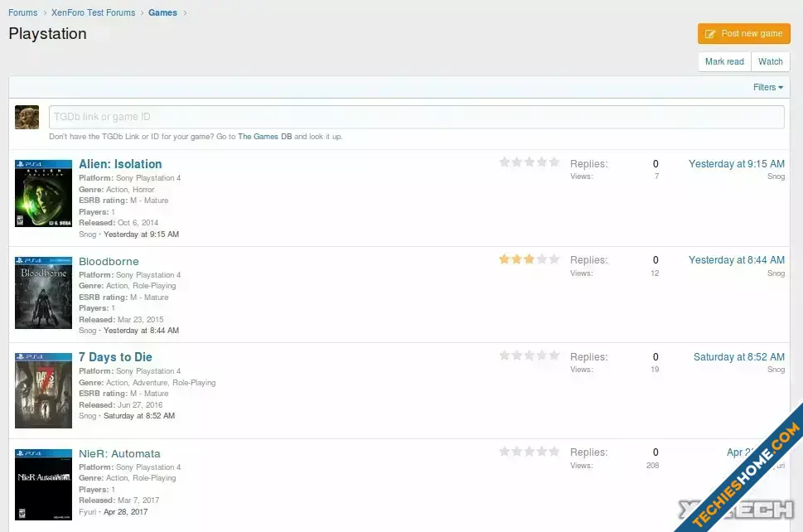Click 'Genre: Action, Adventure, Role-Playing' text
The height and width of the screenshot is (532, 803).
point(147,383)
